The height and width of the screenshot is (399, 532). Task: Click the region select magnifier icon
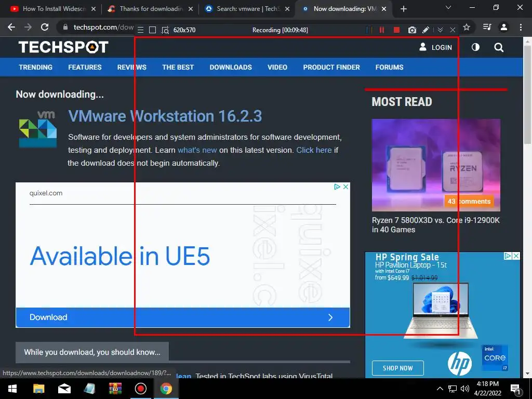(165, 30)
